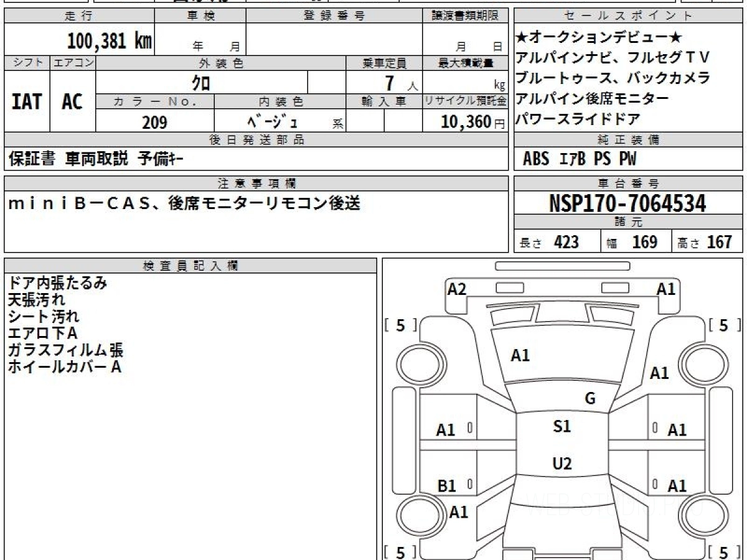Click chassis number NSP170-7064534
The width and height of the screenshot is (747, 560).
[x=627, y=203]
